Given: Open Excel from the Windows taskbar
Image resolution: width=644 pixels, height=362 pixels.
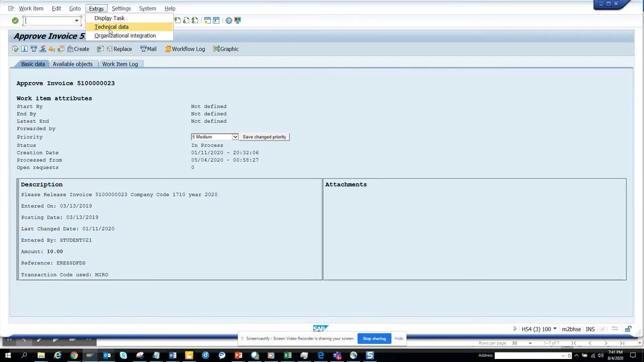Looking at the screenshot, I should pyautogui.click(x=287, y=355).
